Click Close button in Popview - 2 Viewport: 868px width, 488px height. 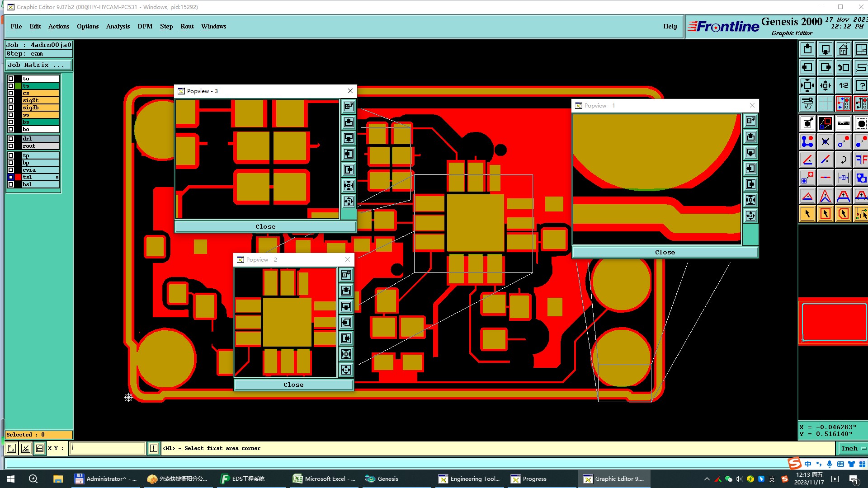pyautogui.click(x=293, y=385)
